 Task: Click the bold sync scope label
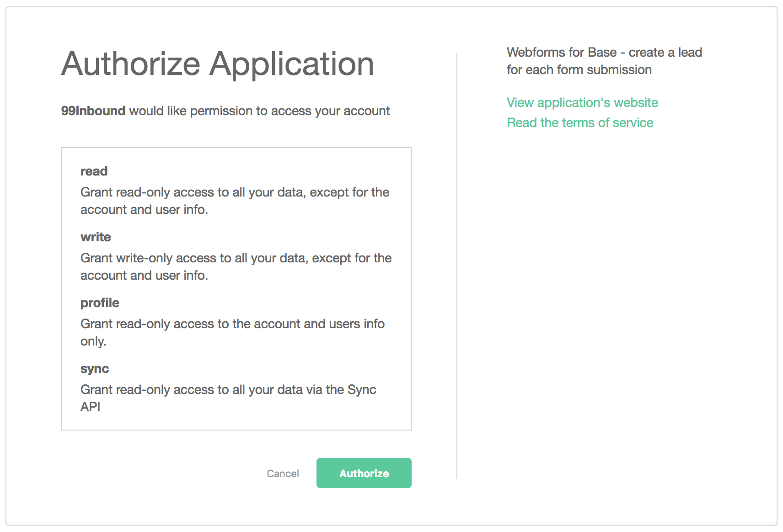[95, 368]
